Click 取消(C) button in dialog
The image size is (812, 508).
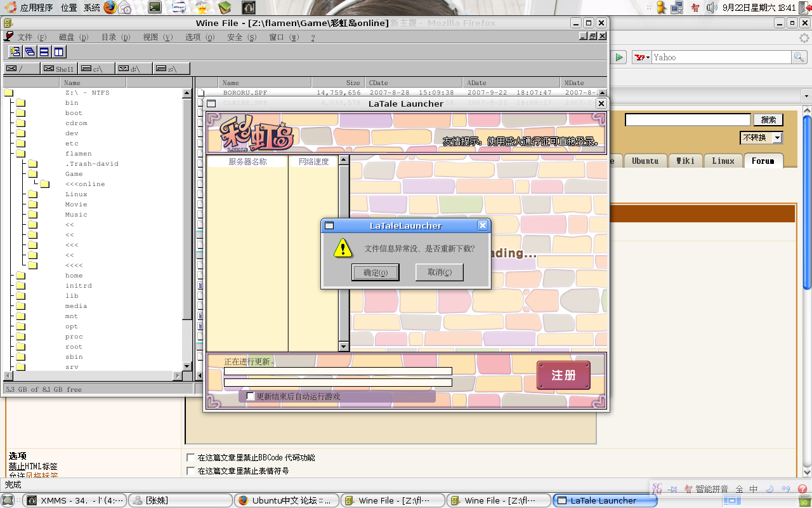coord(440,272)
